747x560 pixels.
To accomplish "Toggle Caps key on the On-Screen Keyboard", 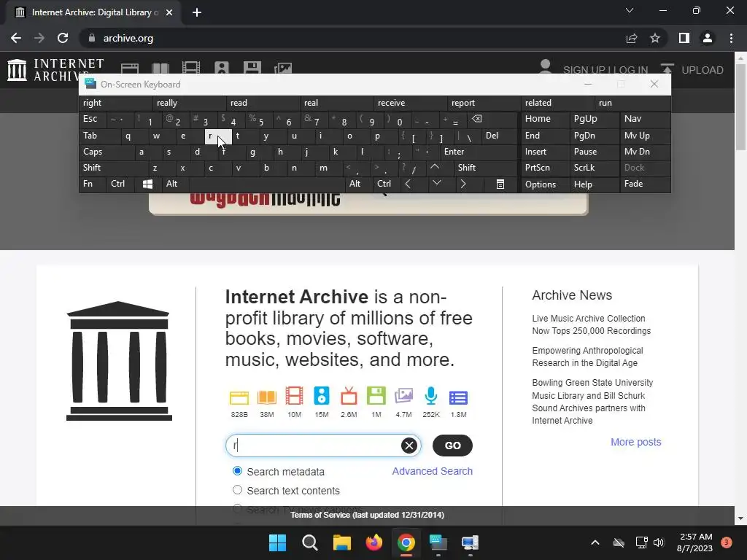I will pos(107,152).
